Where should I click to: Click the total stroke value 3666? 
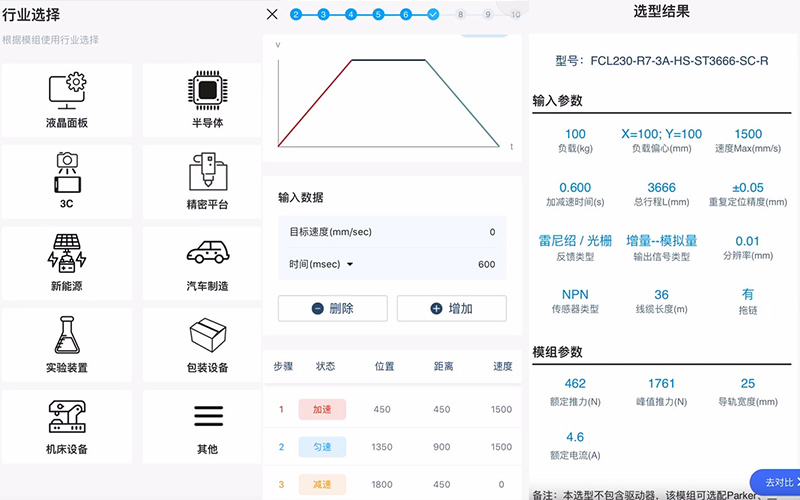[x=661, y=188]
